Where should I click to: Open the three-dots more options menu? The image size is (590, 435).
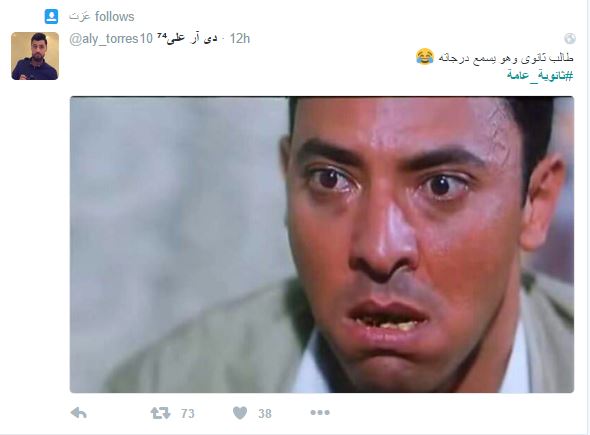[320, 413]
